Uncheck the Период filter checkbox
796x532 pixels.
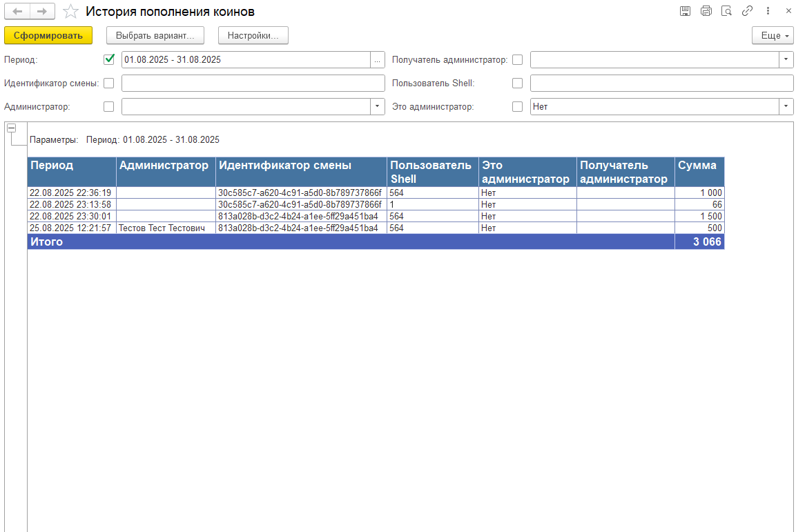click(109, 59)
